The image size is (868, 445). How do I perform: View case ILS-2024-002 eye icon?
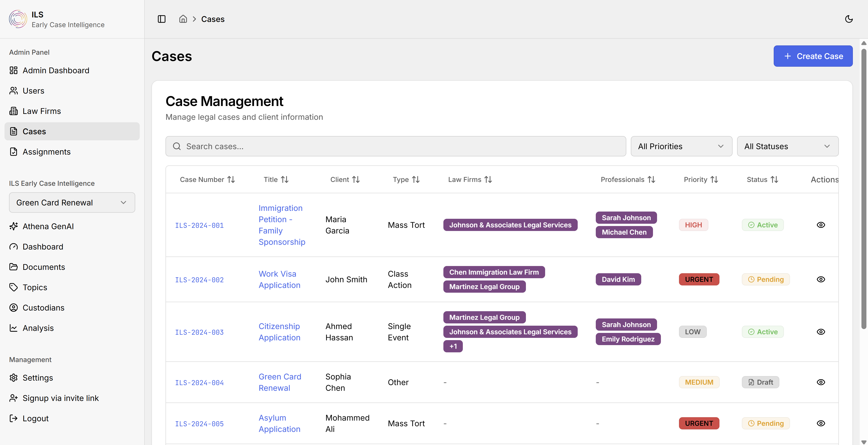click(x=821, y=280)
